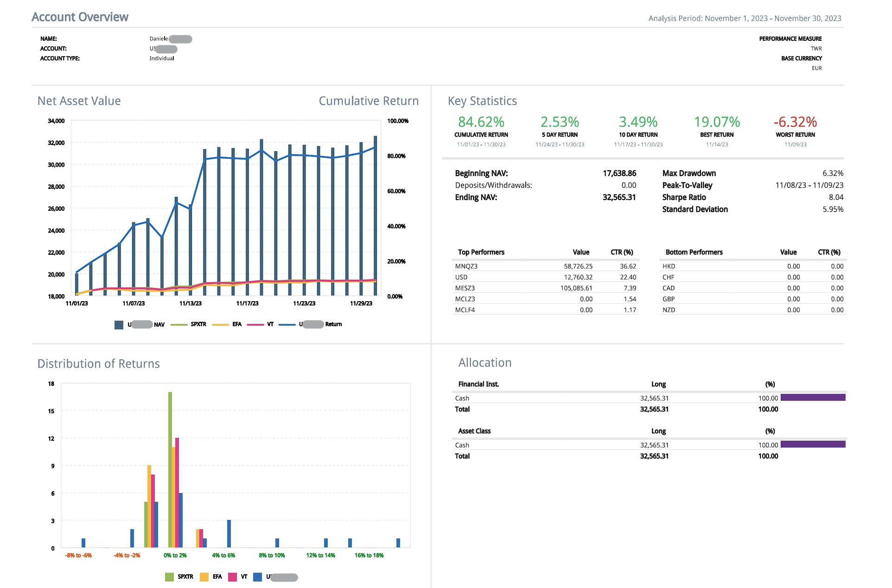Click the EFA orange distribution legend square

tap(204, 577)
